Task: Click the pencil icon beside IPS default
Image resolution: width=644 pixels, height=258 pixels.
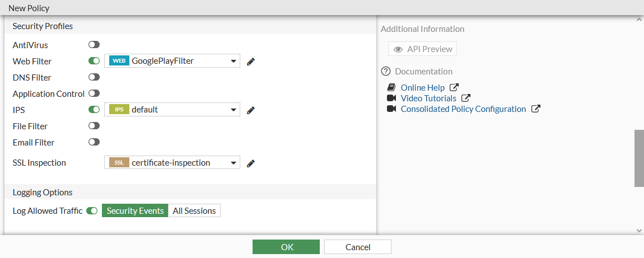Action: tap(251, 110)
